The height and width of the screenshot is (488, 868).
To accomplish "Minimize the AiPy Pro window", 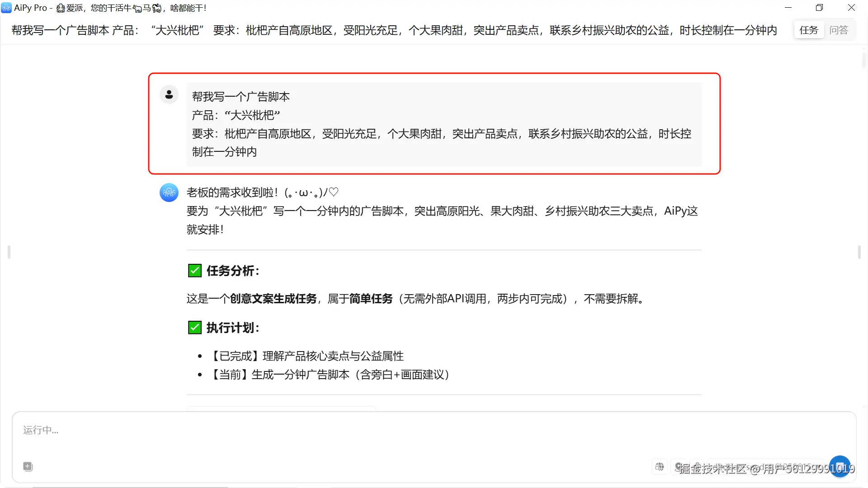I will pos(788,8).
